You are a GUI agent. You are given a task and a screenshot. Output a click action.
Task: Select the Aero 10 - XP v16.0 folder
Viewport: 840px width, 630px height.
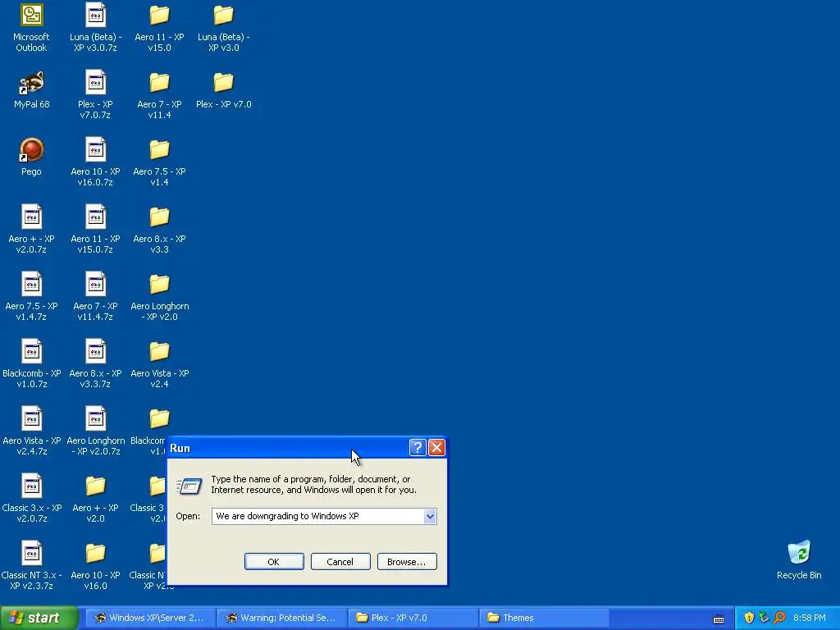(x=95, y=566)
